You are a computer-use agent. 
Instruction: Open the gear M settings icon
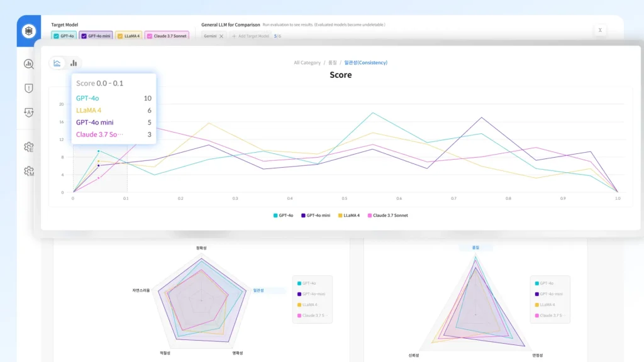click(x=28, y=171)
